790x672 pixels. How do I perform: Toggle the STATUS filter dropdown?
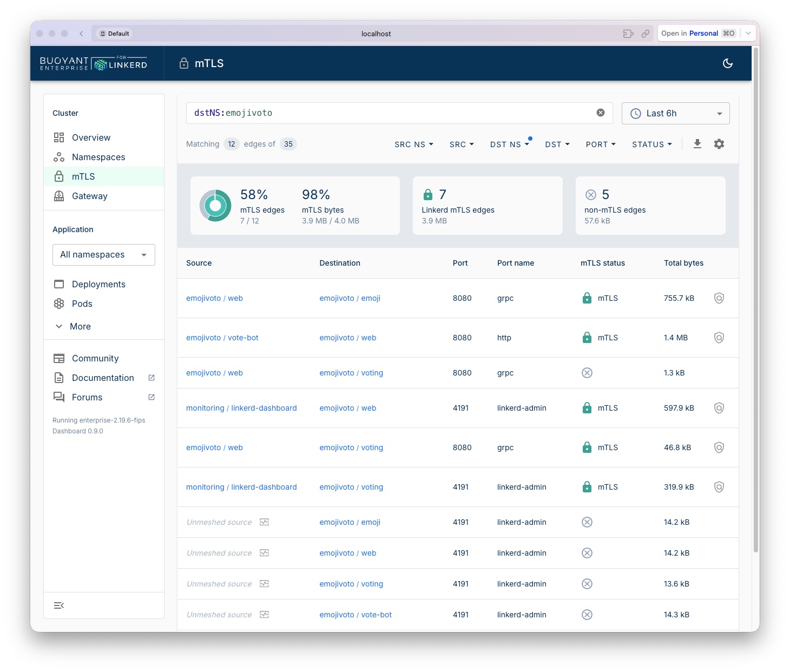pyautogui.click(x=651, y=144)
